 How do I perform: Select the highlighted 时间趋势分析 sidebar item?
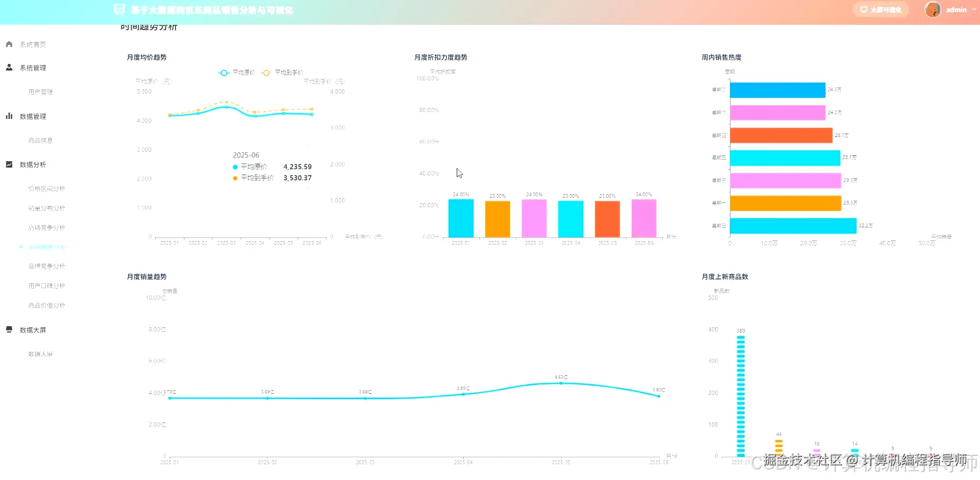tap(47, 247)
